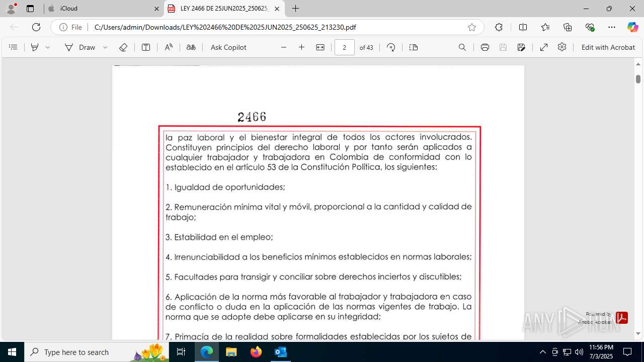The height and width of the screenshot is (362, 644).
Task: Zoom in the PDF
Action: click(302, 47)
